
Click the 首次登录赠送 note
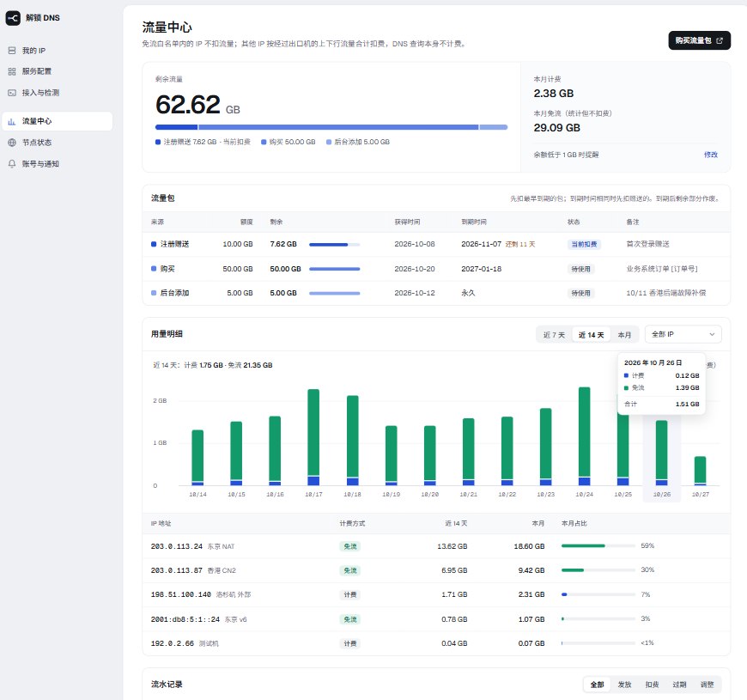point(647,245)
